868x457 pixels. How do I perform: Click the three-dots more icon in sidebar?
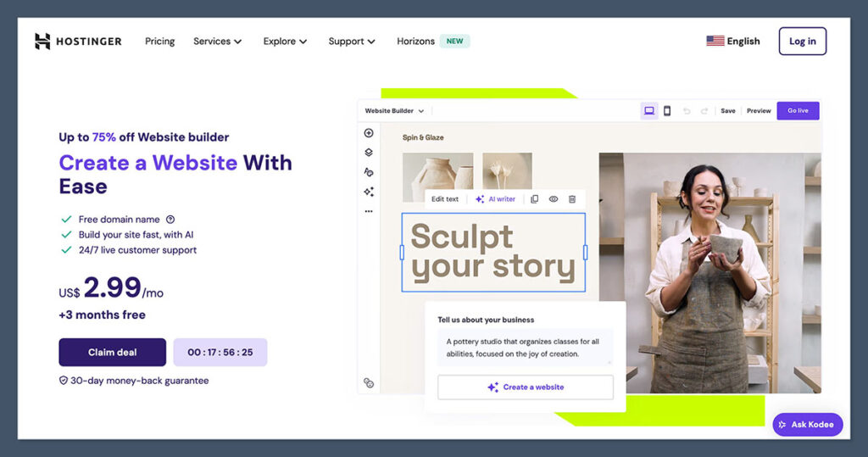pyautogui.click(x=369, y=211)
